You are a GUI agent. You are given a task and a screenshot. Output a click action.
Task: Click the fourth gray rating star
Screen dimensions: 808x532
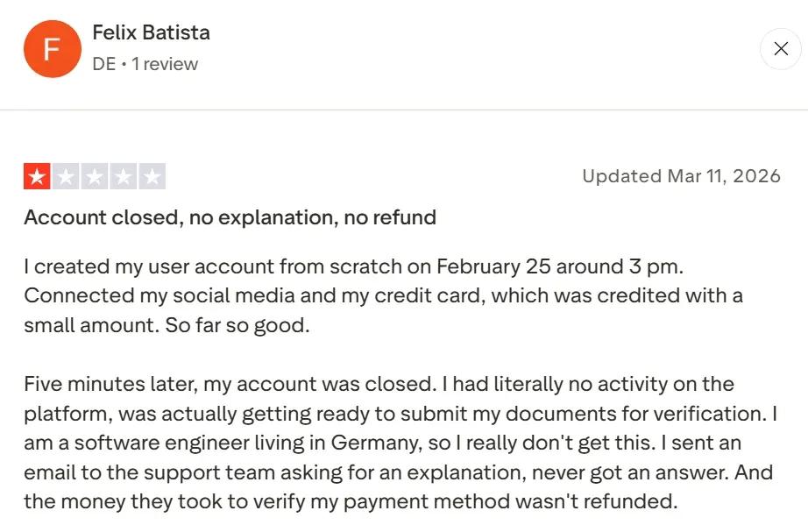click(124, 177)
